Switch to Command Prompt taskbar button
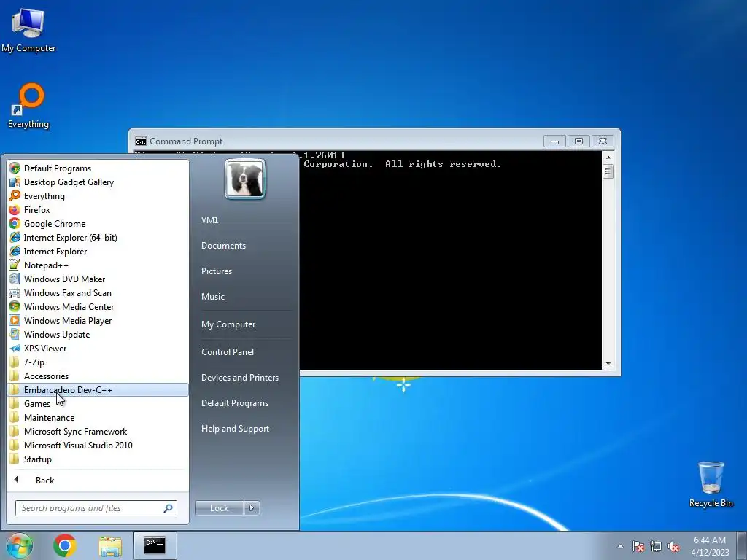747x560 pixels. point(155,545)
